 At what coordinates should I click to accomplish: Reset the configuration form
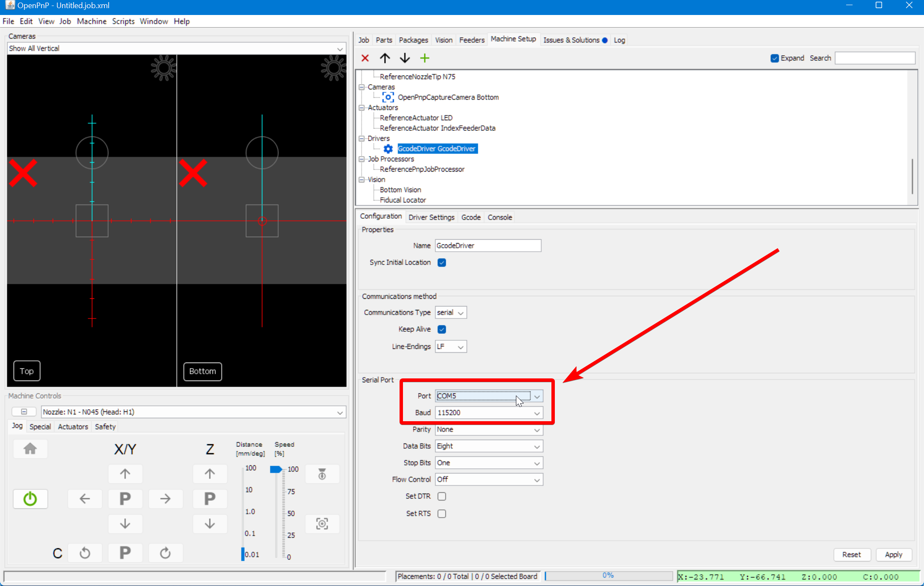(x=851, y=554)
